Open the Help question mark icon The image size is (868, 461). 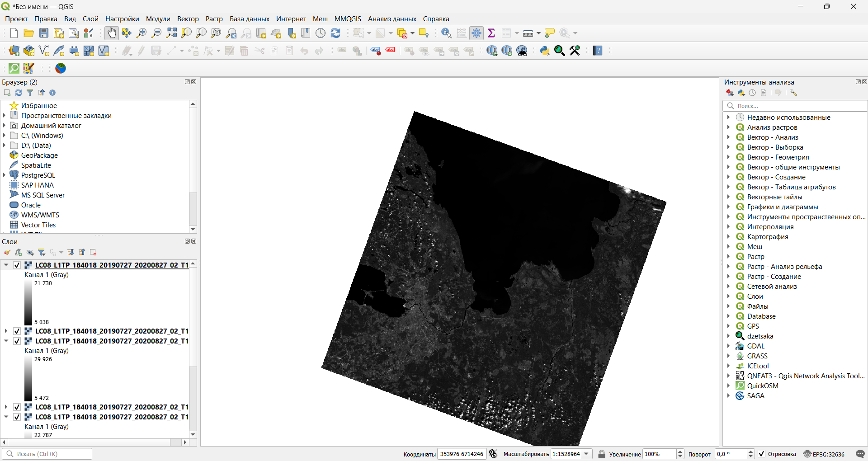[598, 51]
